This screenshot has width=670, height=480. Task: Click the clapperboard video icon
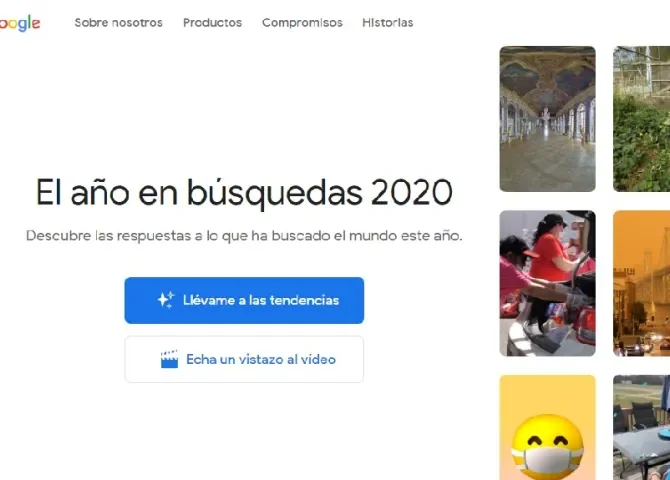point(169,359)
